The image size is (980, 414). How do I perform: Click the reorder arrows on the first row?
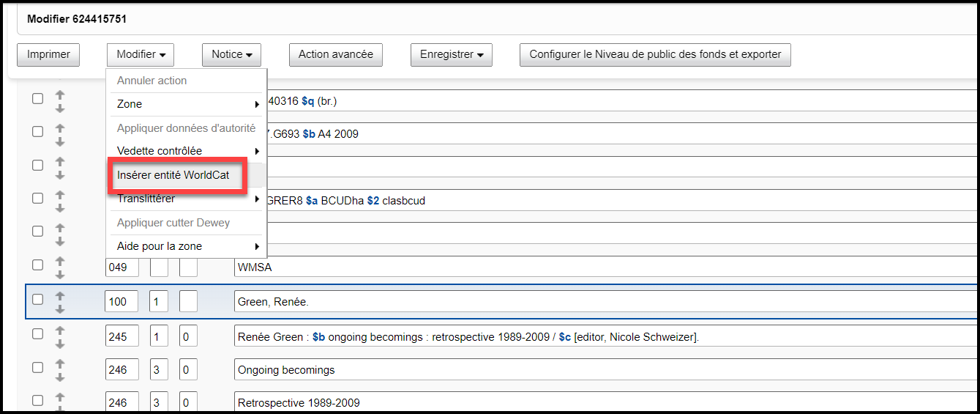click(x=60, y=101)
